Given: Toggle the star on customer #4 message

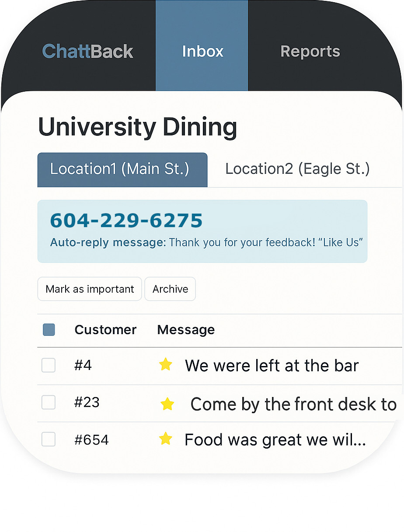Looking at the screenshot, I should (x=165, y=364).
